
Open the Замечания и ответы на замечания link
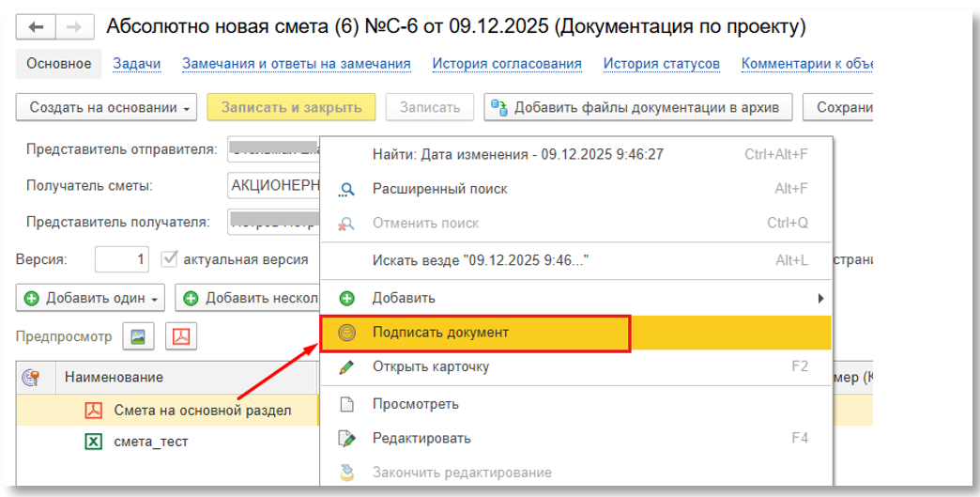click(297, 64)
